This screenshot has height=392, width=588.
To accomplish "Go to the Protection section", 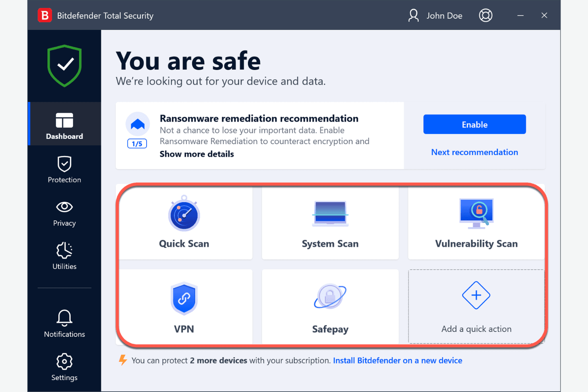I will point(64,170).
